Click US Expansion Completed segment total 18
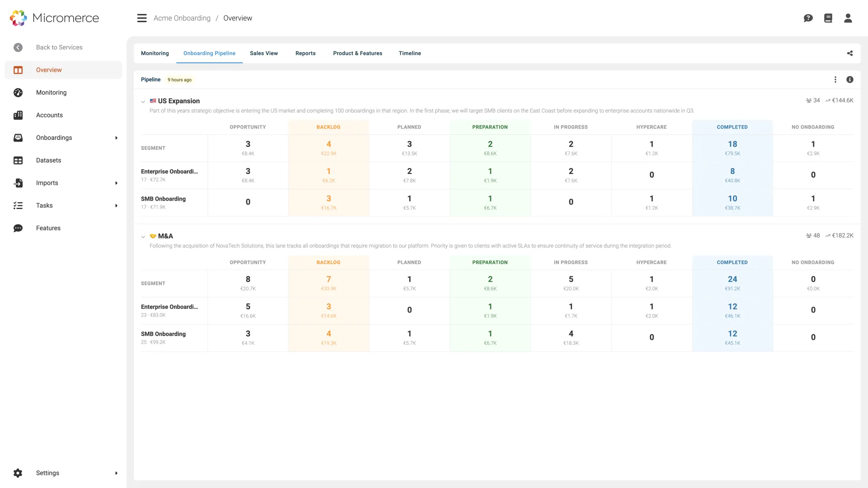Viewport: 868px width, 488px height. (732, 144)
